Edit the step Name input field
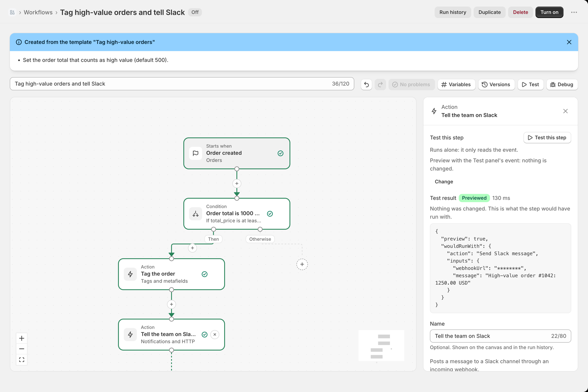Viewport: 588px width, 392px height. click(x=500, y=336)
